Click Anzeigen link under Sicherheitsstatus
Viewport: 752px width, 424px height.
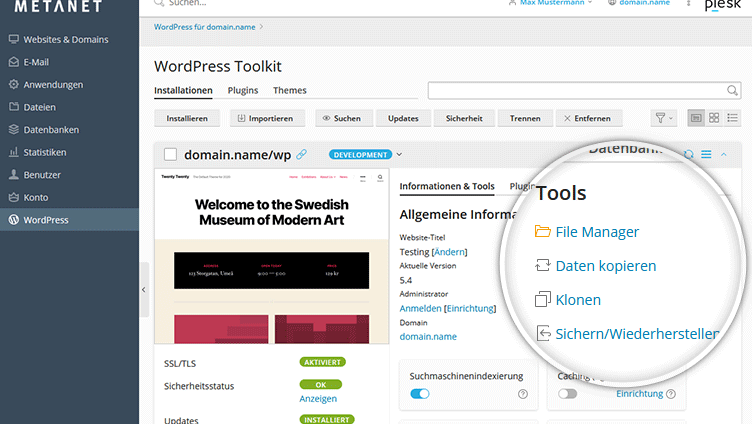tap(318, 399)
